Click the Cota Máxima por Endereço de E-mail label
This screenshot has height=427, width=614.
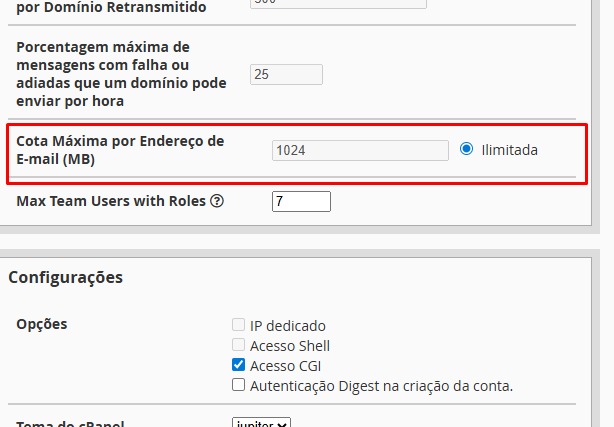120,150
